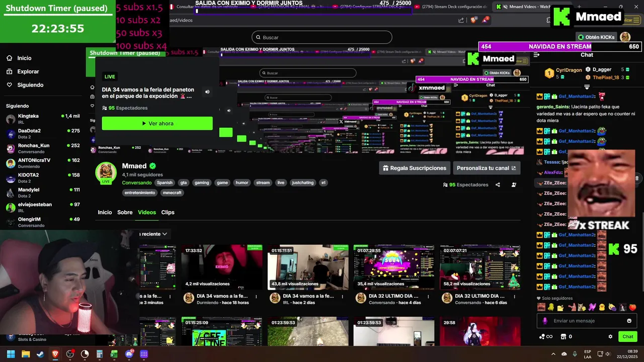
Task: Open Steam from the taskbar
Action: [x=40, y=354]
